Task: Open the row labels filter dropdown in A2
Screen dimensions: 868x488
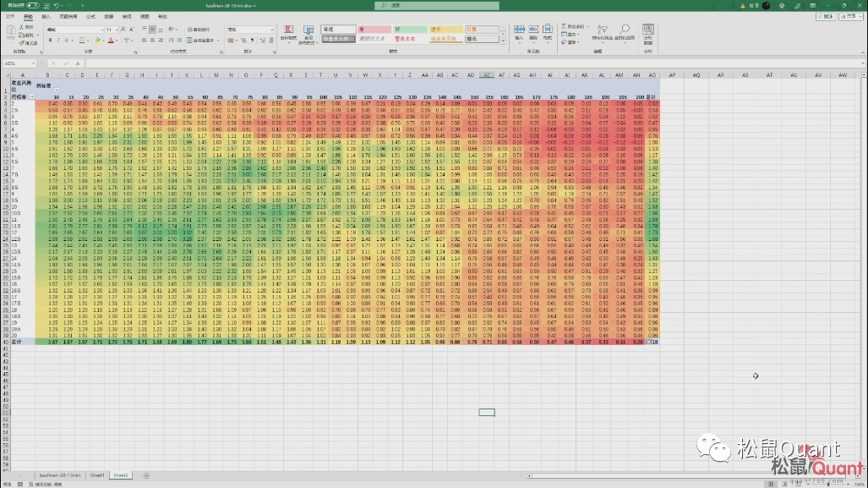Action: pos(31,97)
